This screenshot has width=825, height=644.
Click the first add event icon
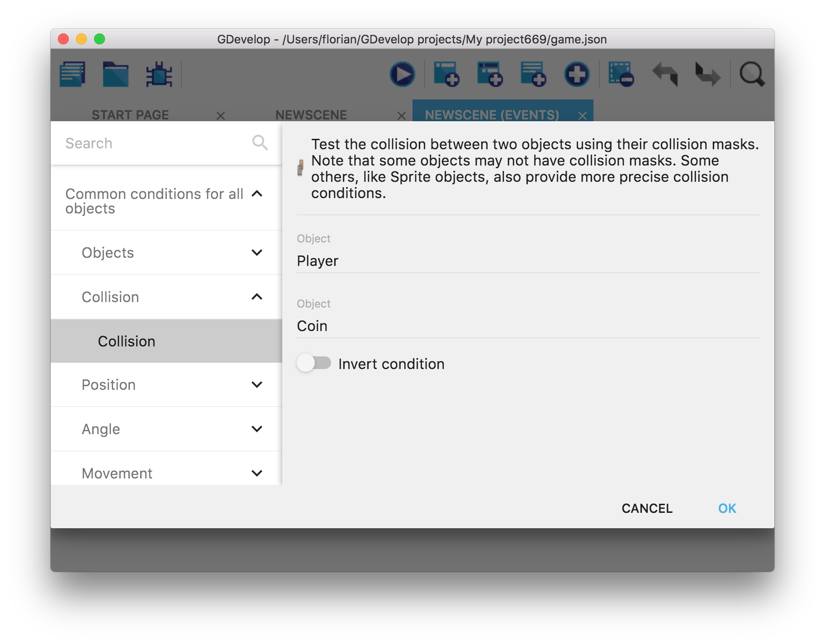[446, 74]
